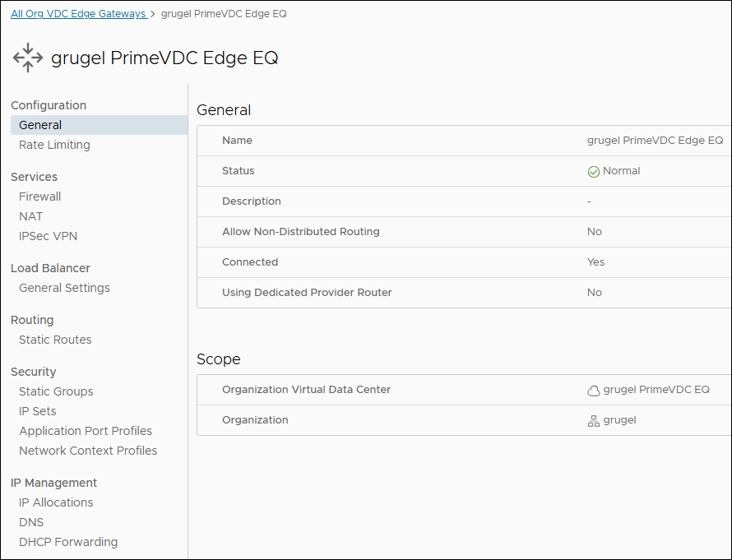Go to Firewall under Services
Screen dimensions: 732x560
39,197
